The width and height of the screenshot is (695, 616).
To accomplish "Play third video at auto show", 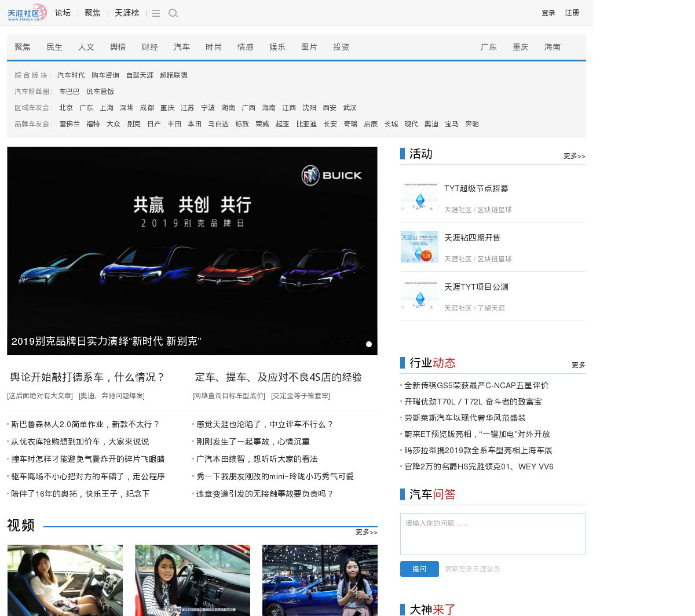I will coord(320,580).
